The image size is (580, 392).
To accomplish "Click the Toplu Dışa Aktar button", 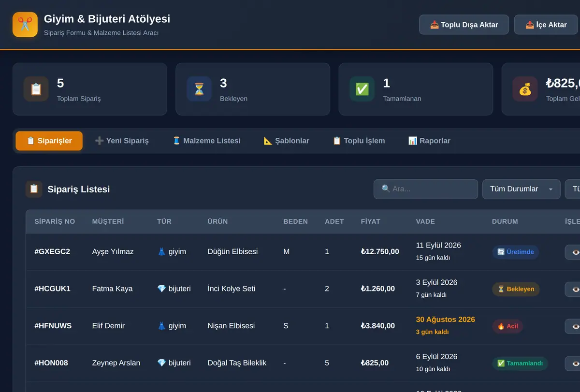I will coord(464,25).
